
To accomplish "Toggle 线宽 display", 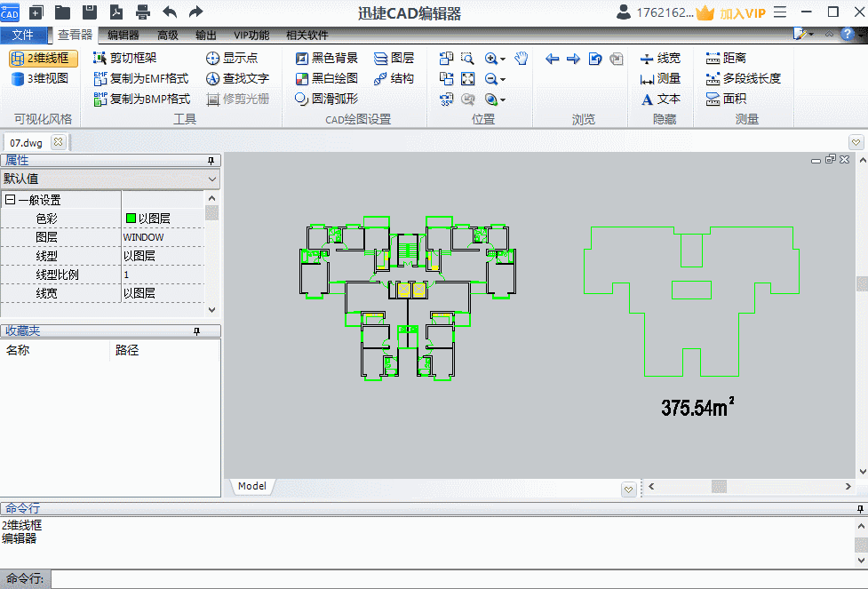I will click(660, 58).
